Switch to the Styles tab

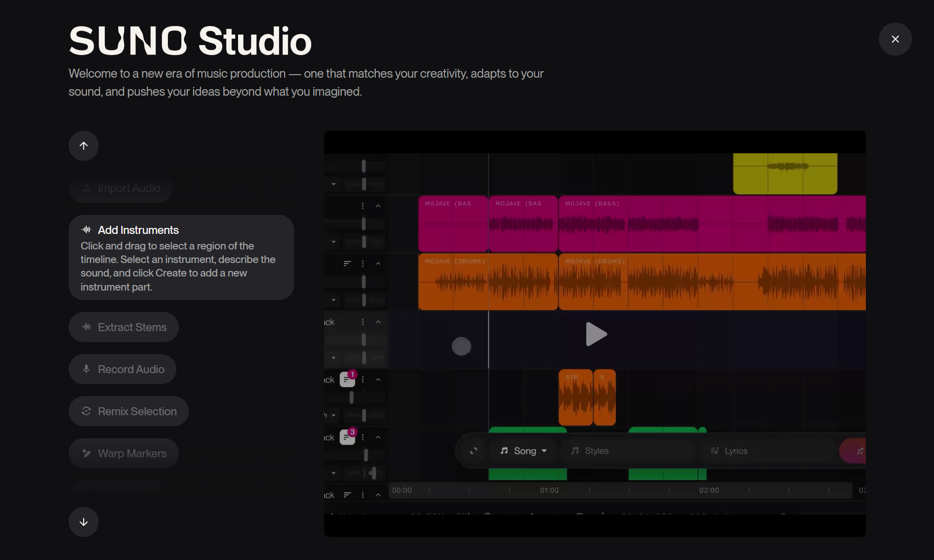point(598,450)
